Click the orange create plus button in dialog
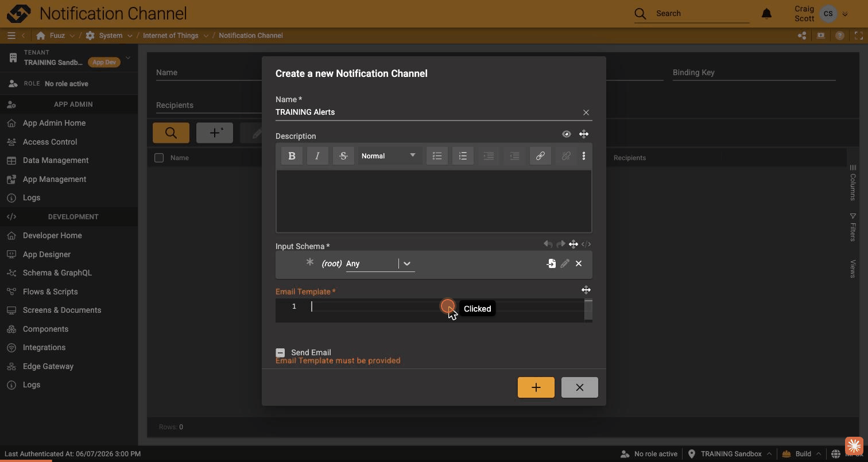Viewport: 868px width, 462px height. point(536,387)
